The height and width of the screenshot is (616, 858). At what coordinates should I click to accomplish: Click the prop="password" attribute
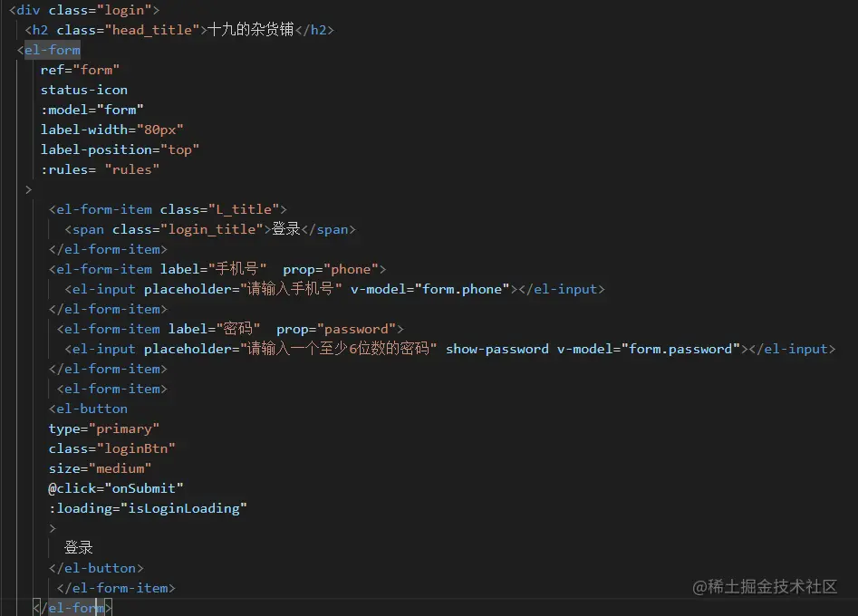coord(336,329)
